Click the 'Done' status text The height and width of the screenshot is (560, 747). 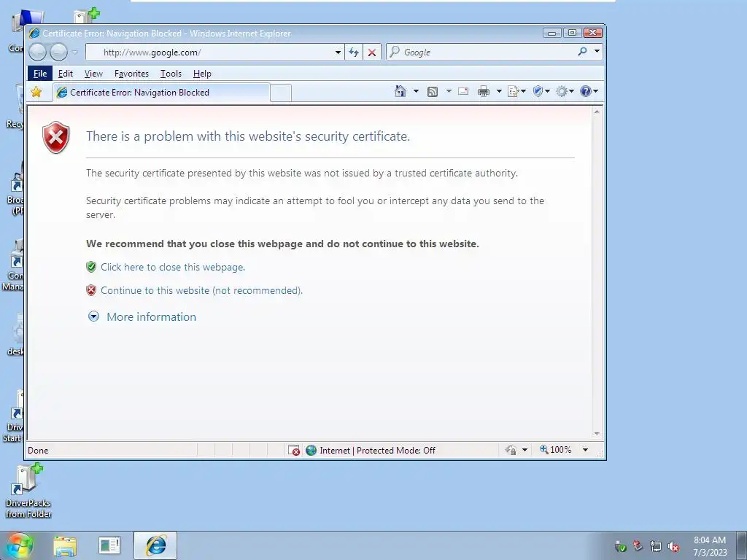[x=38, y=451]
